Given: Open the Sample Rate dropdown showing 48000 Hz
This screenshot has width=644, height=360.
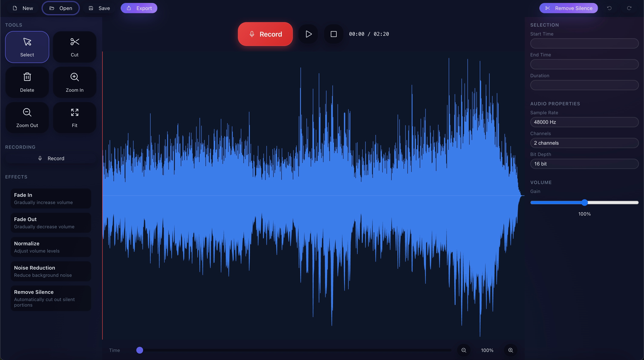Looking at the screenshot, I should [x=584, y=122].
